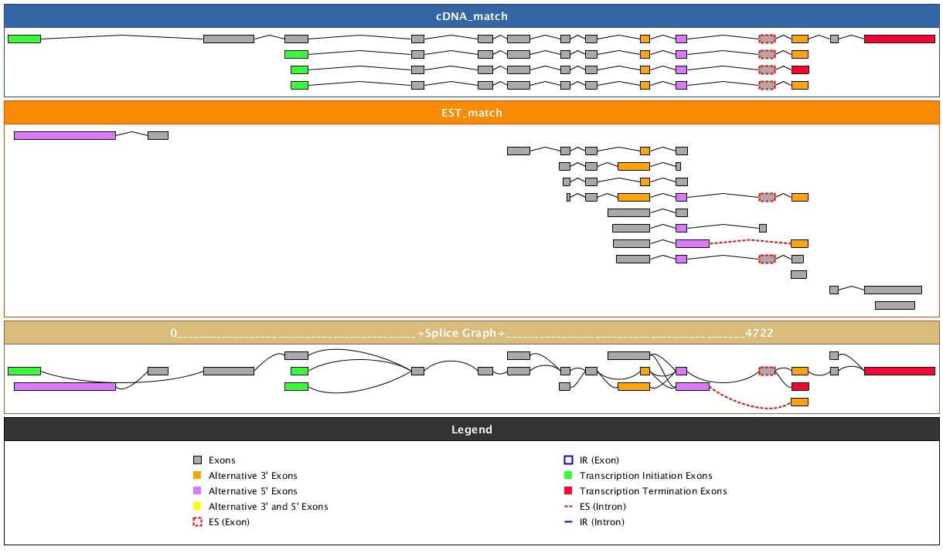This screenshot has width=943, height=560.
Task: Click the 4722 end coordinate in Splice Graph header
Action: 759,333
